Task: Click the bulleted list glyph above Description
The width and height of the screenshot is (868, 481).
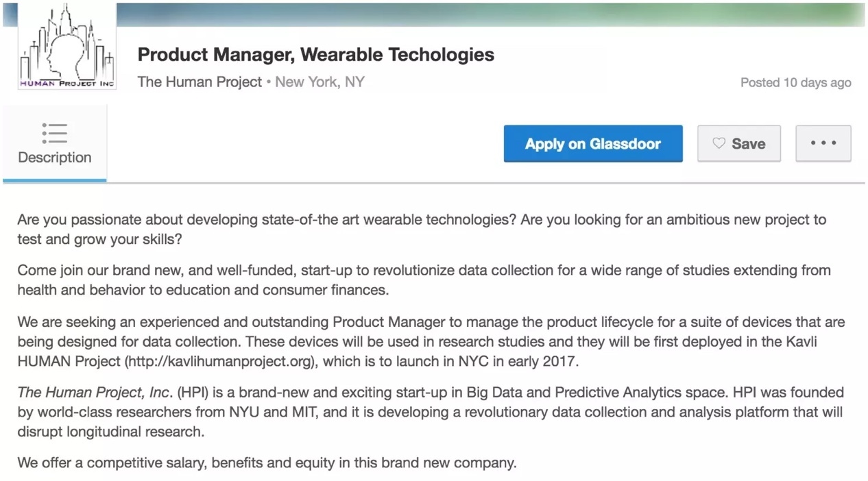Action: click(54, 132)
